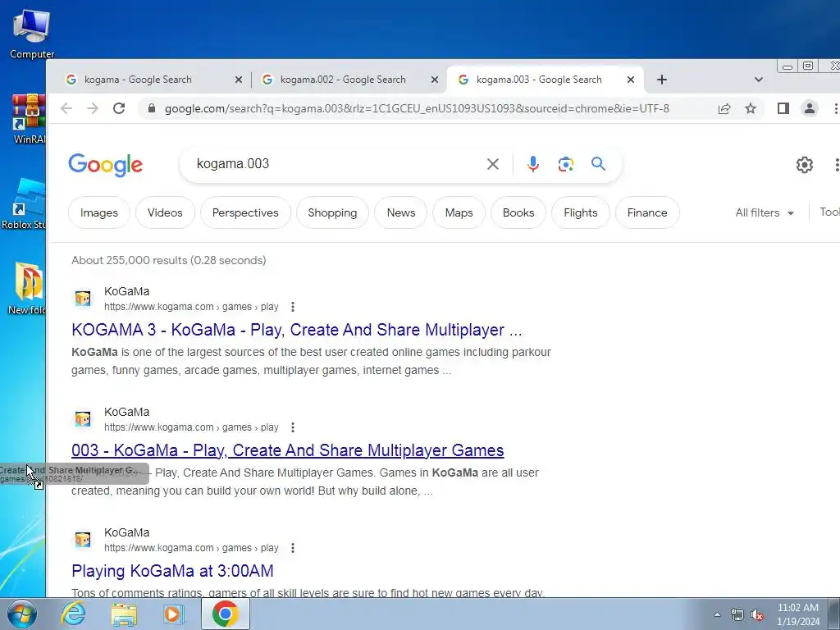Switch to kogama - Google Search tab

151,80
